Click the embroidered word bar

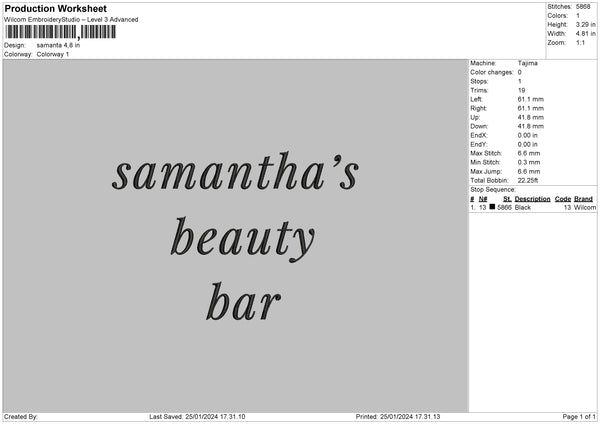point(243,302)
